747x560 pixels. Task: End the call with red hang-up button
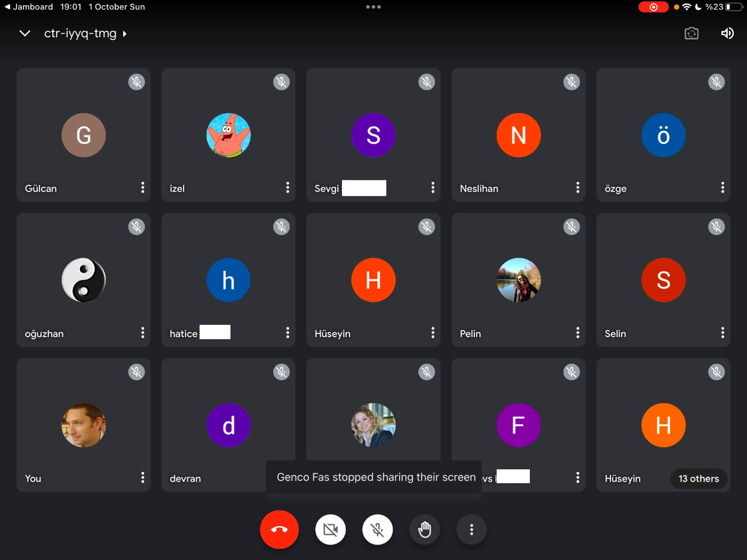(x=279, y=530)
